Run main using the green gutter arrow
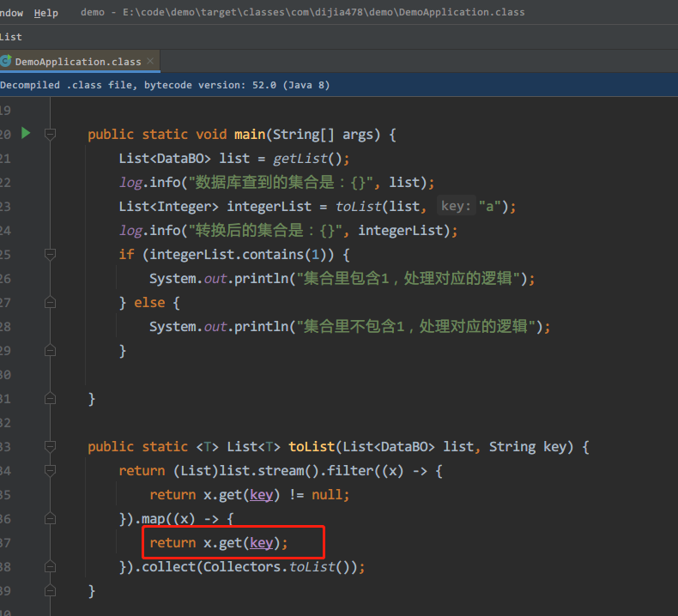Screen dimensions: 678x616 coord(26,133)
